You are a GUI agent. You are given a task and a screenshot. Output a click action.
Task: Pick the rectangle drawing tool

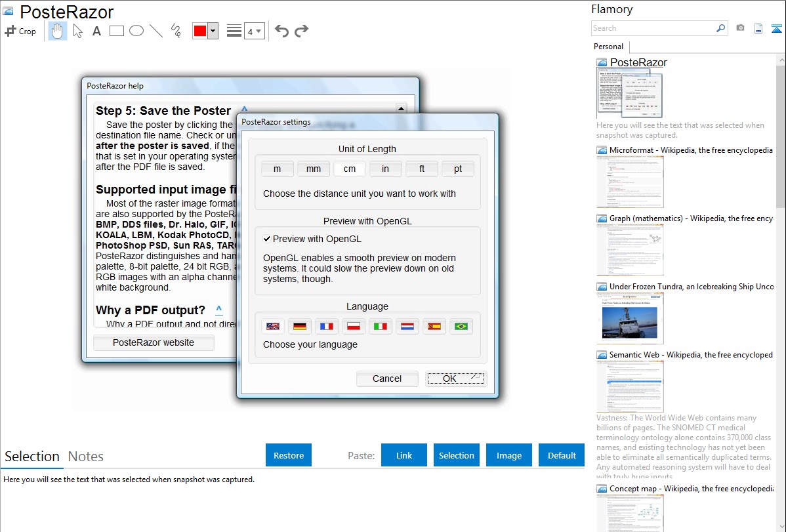pos(116,31)
